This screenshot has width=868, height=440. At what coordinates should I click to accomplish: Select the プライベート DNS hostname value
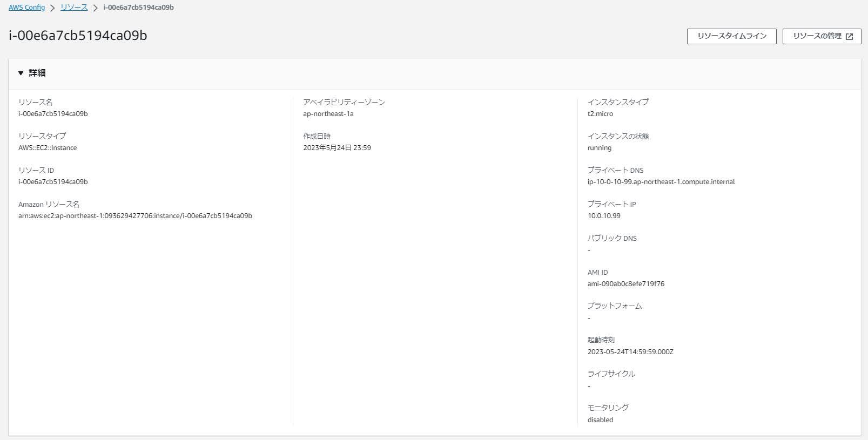tap(661, 182)
